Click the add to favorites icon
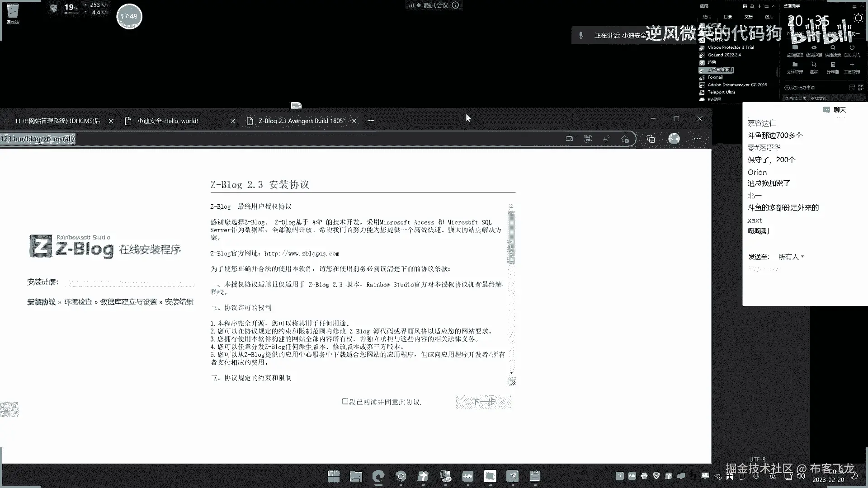Image resolution: width=868 pixels, height=488 pixels. coord(625,139)
